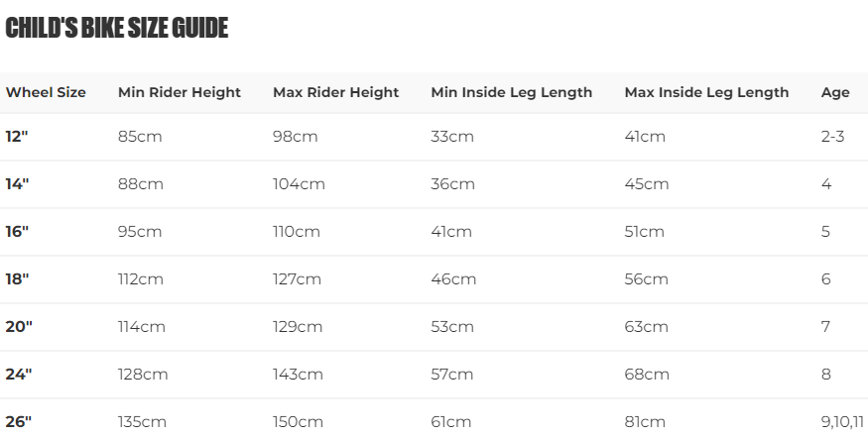The height and width of the screenshot is (437, 868).
Task: Click the Child's Bike Size Guide heading
Action: (117, 29)
